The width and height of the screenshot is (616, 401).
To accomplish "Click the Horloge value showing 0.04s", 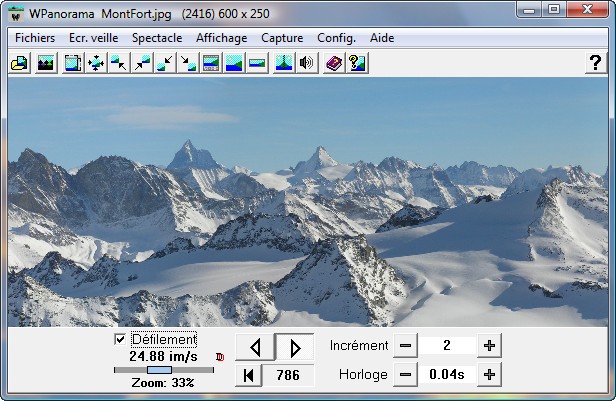I will tap(447, 375).
